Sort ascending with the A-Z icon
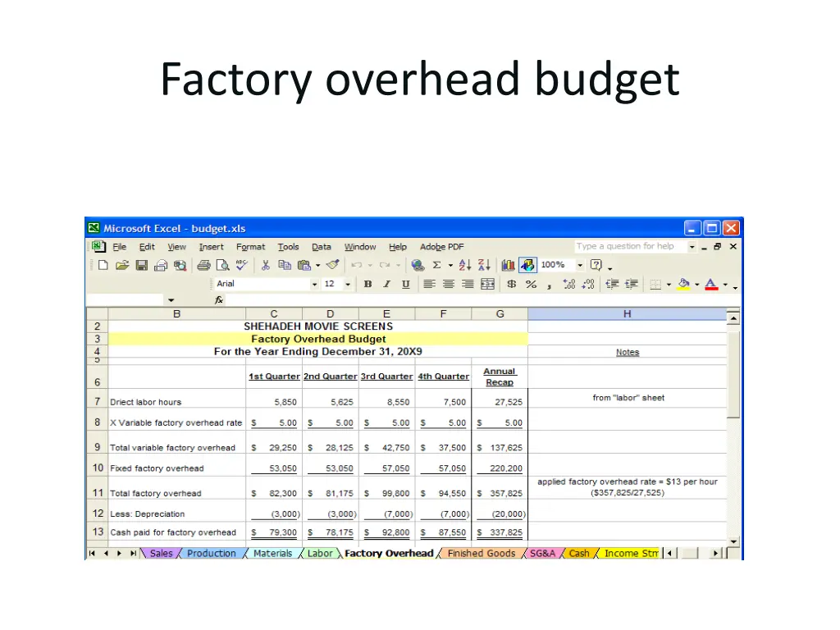 (464, 265)
